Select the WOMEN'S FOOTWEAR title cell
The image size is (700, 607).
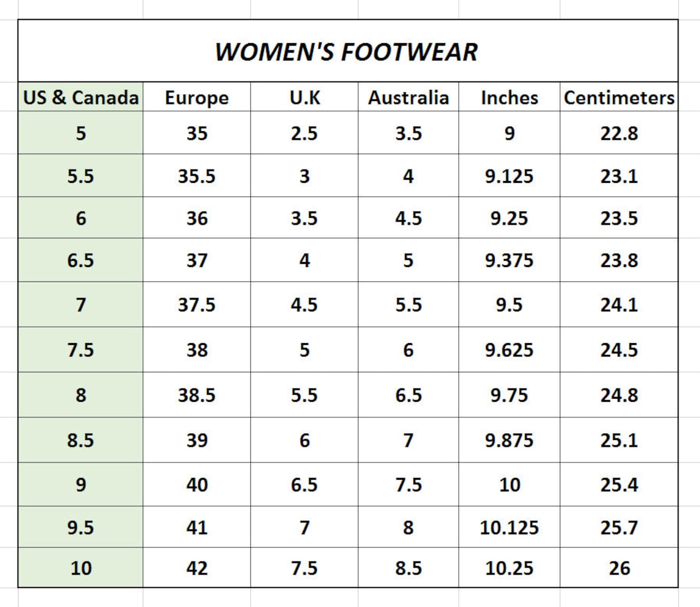point(348,51)
